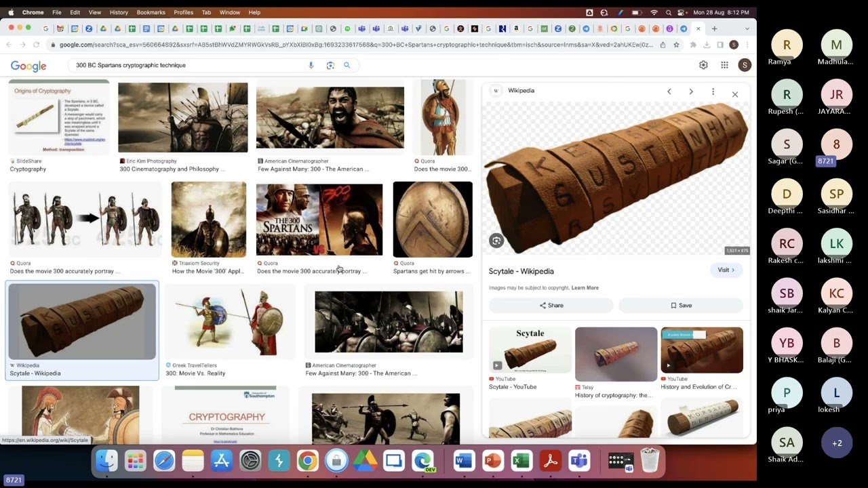Image resolution: width=868 pixels, height=488 pixels.
Task: Click the Google Lens search-by-image icon
Action: point(330,65)
